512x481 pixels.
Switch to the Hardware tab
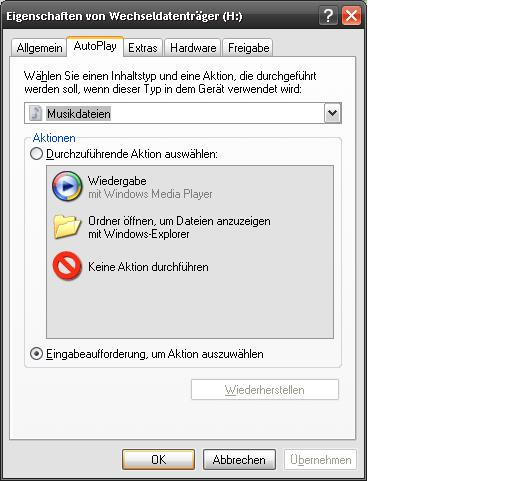[193, 48]
